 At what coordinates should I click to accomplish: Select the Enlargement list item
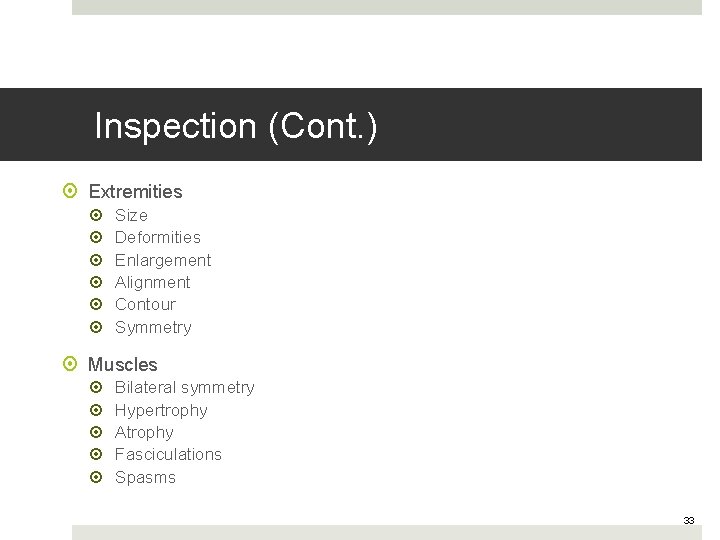[163, 260]
